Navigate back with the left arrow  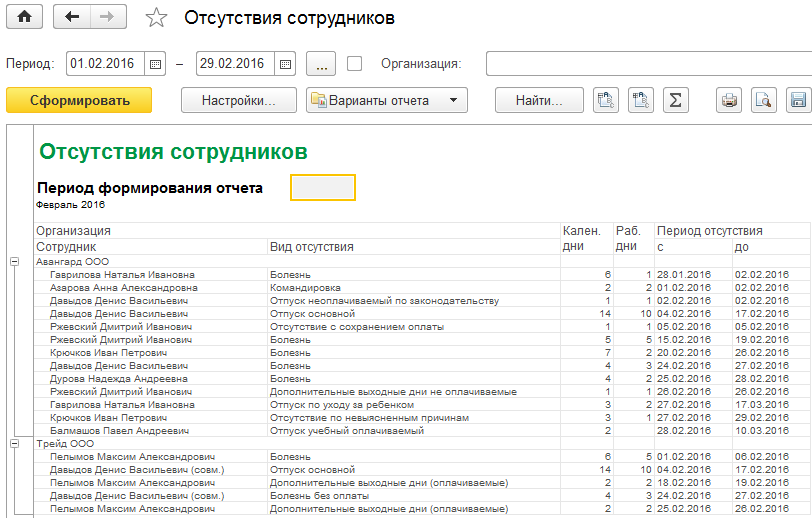click(72, 17)
